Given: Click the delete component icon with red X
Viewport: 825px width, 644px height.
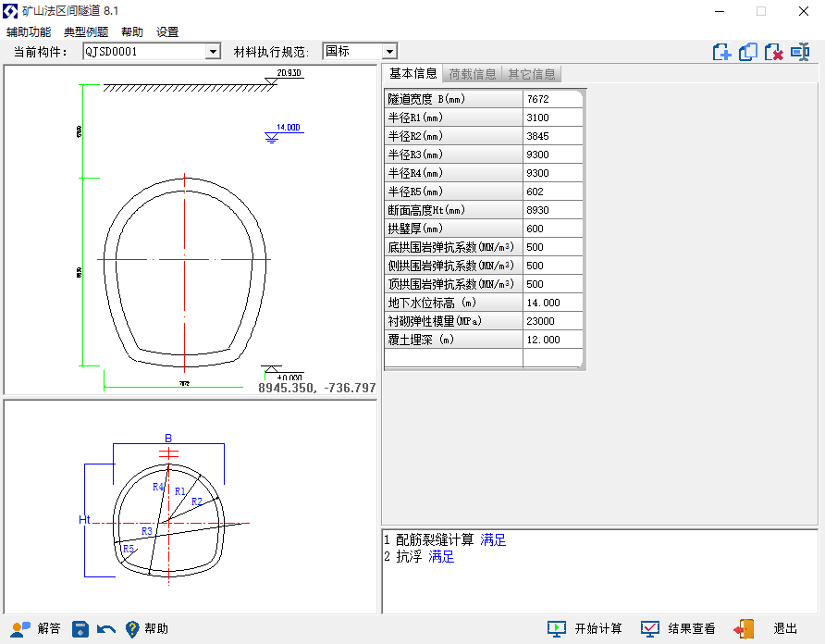Looking at the screenshot, I should (773, 52).
